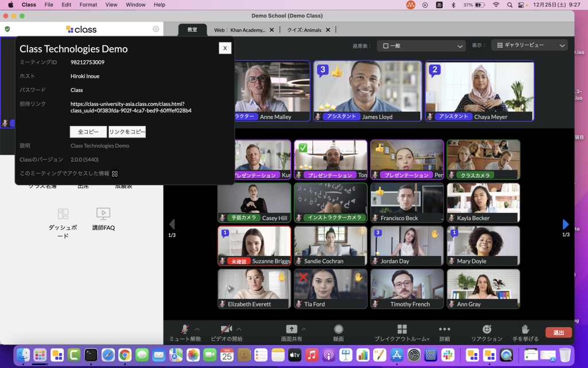This screenshot has height=368, width=588.
Task: Open the Trash in the Dock
Action: (x=565, y=355)
